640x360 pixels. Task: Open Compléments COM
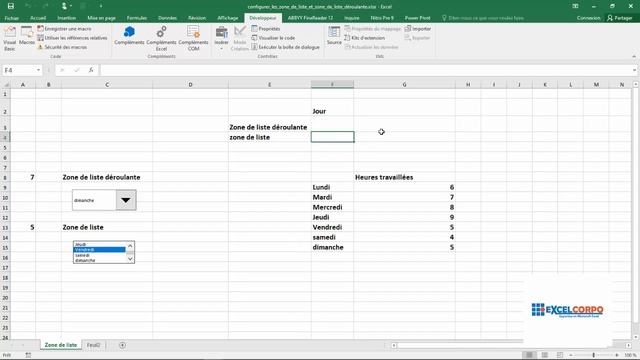coord(193,38)
